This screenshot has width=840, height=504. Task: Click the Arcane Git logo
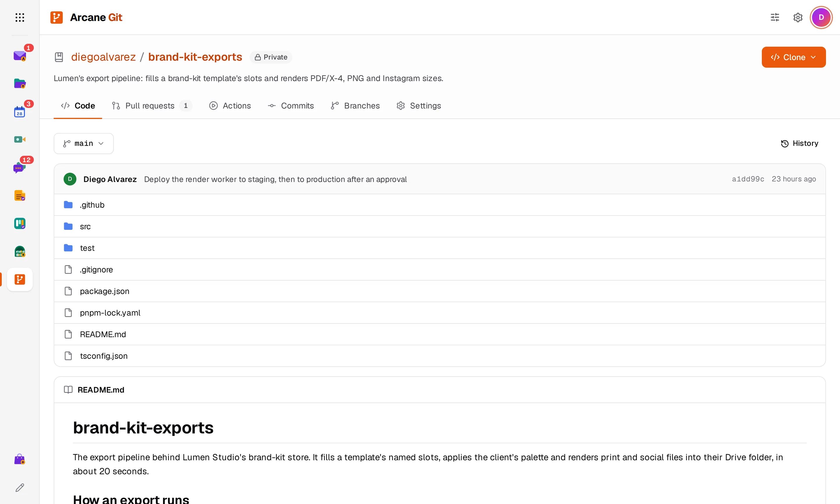(86, 17)
